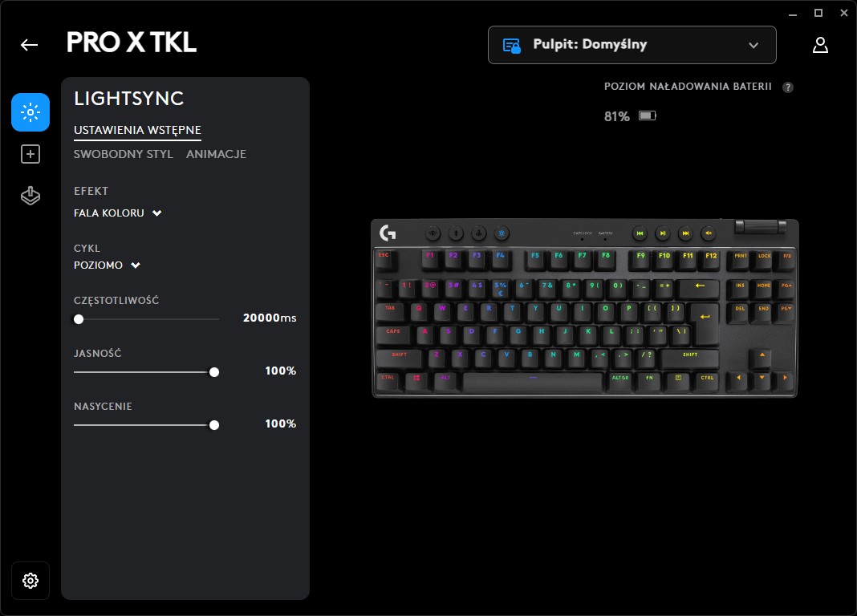Click the battery help question mark icon
857x616 pixels.
click(787, 87)
